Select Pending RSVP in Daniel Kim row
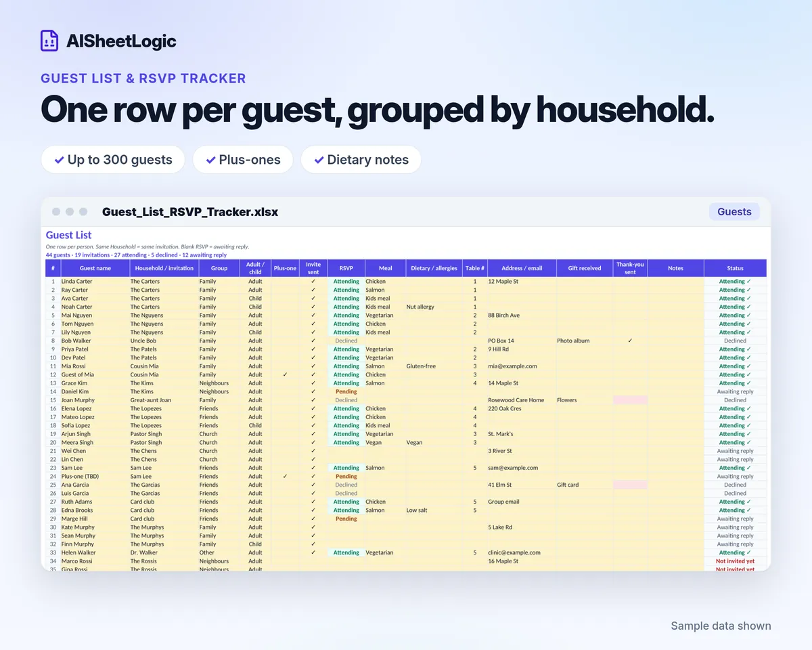The image size is (812, 650). (x=346, y=391)
